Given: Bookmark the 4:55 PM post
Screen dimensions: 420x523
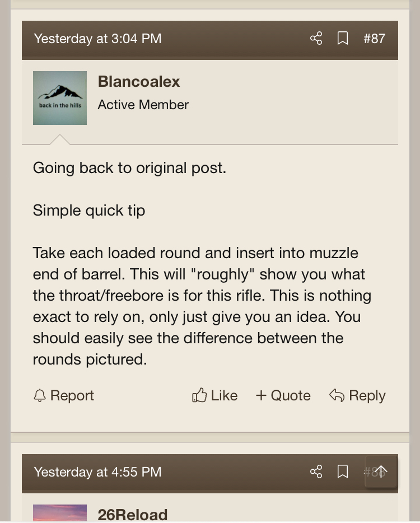Looking at the screenshot, I should coord(343,472).
